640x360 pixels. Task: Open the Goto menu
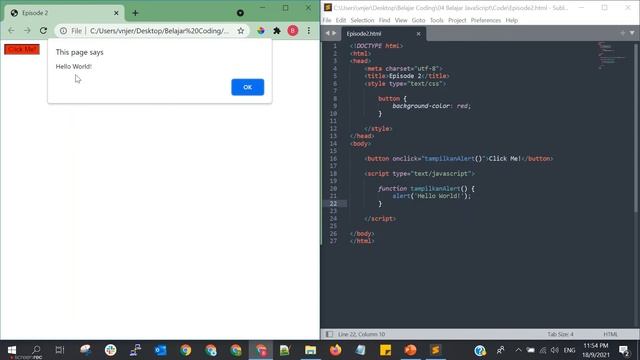click(418, 20)
